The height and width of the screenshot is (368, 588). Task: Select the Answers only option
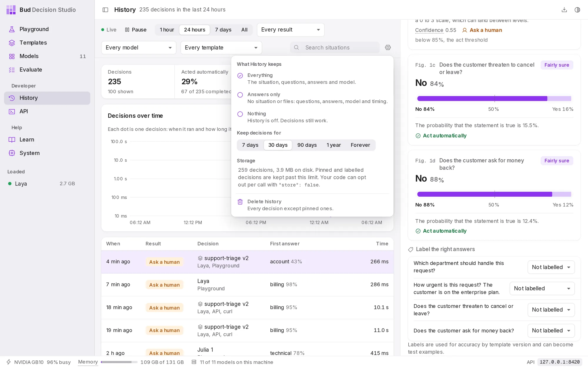point(312,98)
